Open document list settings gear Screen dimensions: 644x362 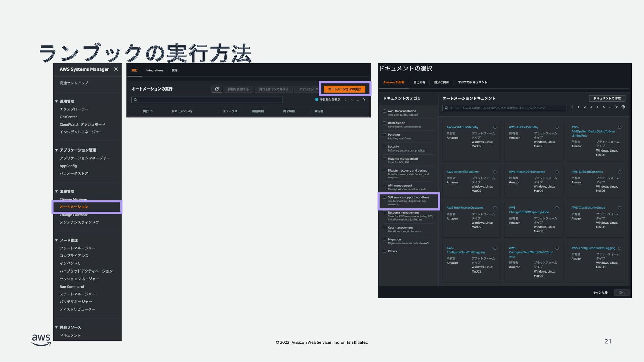click(x=623, y=107)
